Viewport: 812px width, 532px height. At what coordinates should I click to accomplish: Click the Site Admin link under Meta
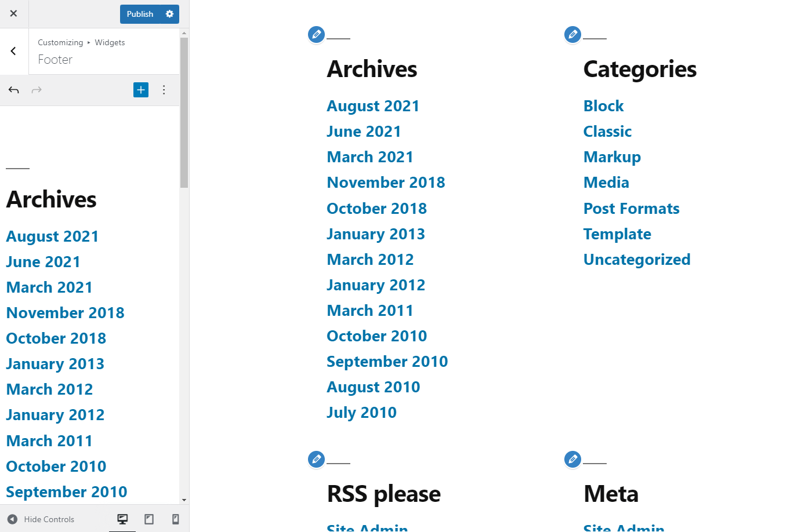click(623, 528)
